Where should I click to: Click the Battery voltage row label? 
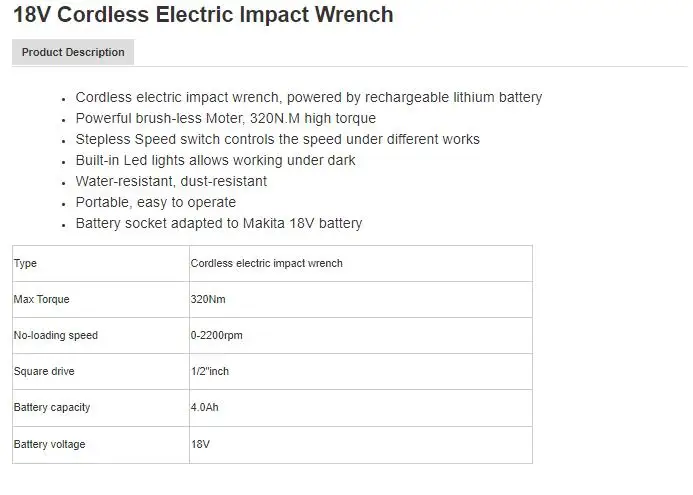click(x=49, y=443)
